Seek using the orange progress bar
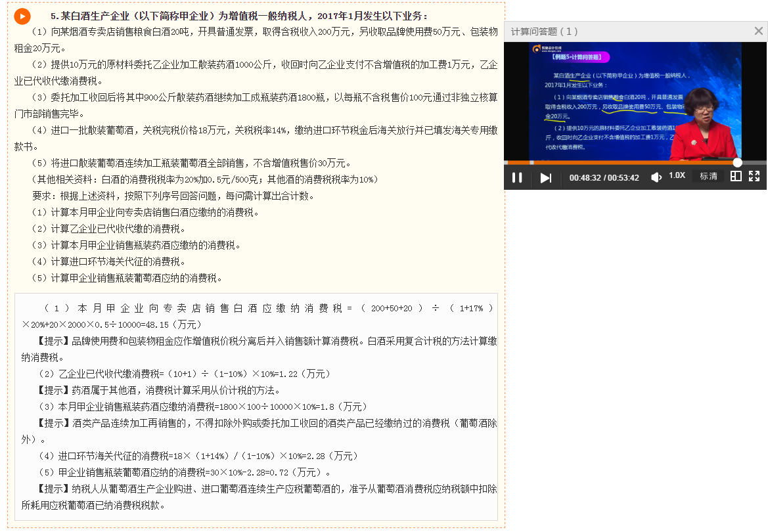Viewport: 768px width, 532px height. (624, 162)
